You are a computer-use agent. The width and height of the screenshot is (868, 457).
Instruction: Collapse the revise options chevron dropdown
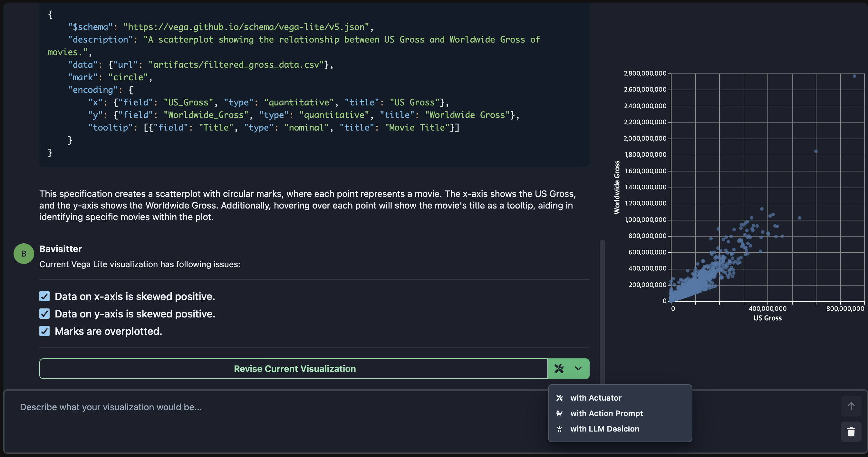pos(578,369)
